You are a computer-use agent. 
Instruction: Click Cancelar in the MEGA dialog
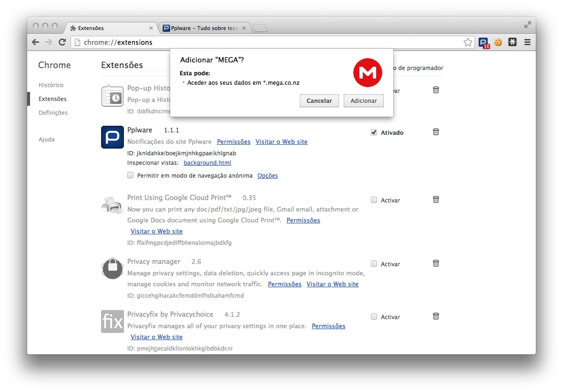319,101
